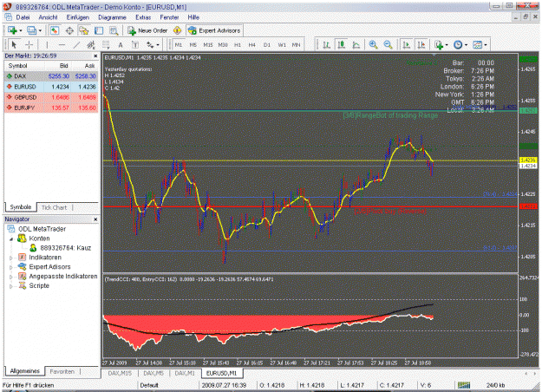This screenshot has width=542, height=392.
Task: Select the text label tool
Action: pyautogui.click(x=135, y=44)
